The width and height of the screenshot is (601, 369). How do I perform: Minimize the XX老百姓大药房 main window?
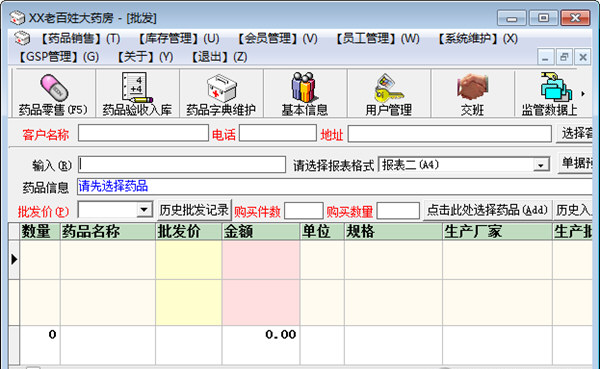pyautogui.click(x=512, y=18)
